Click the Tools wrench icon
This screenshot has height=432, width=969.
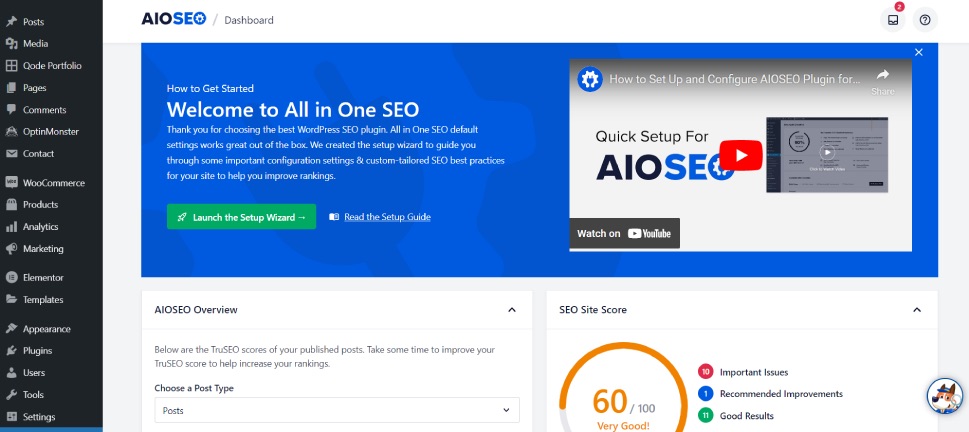pyautogui.click(x=11, y=394)
